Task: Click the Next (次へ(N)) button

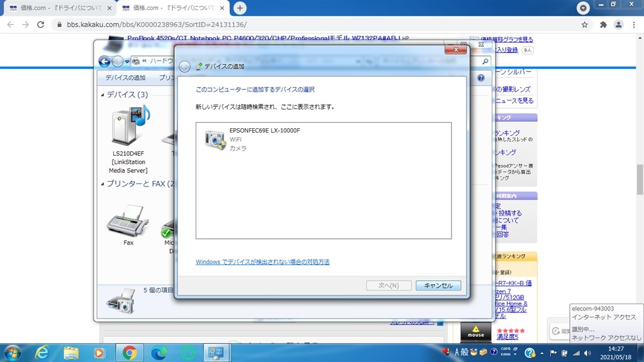Action: (389, 285)
